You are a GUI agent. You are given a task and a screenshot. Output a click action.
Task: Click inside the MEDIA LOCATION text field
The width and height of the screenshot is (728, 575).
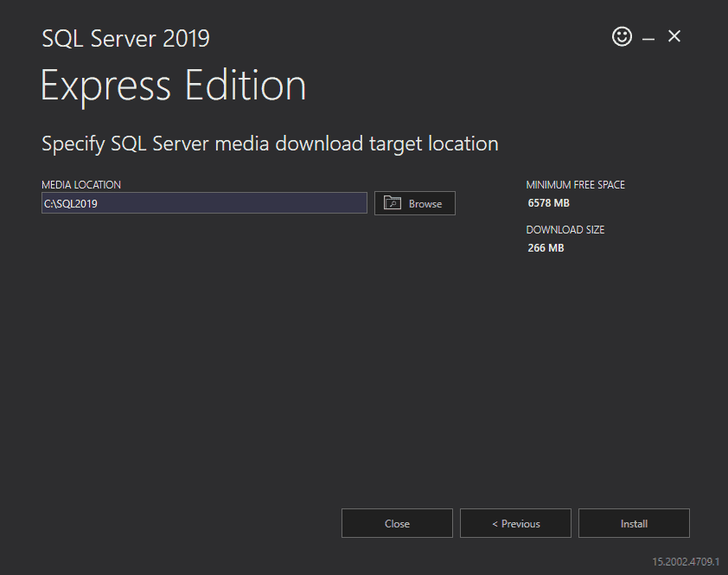tap(203, 202)
